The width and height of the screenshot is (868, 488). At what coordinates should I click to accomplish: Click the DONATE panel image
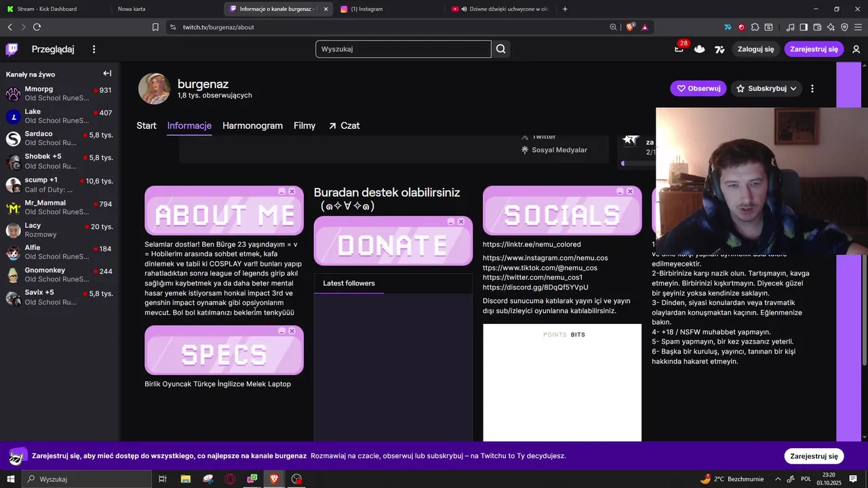(x=393, y=241)
